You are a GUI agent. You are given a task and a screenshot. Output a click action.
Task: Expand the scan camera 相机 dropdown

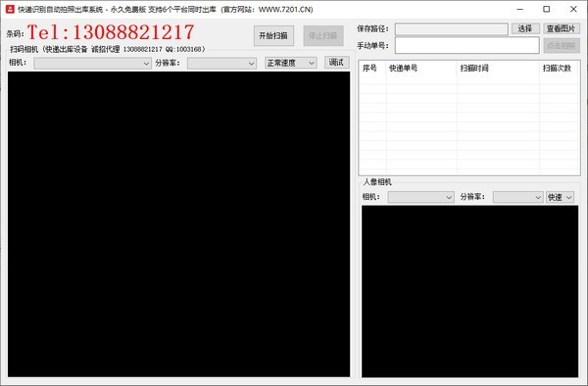[92, 64]
